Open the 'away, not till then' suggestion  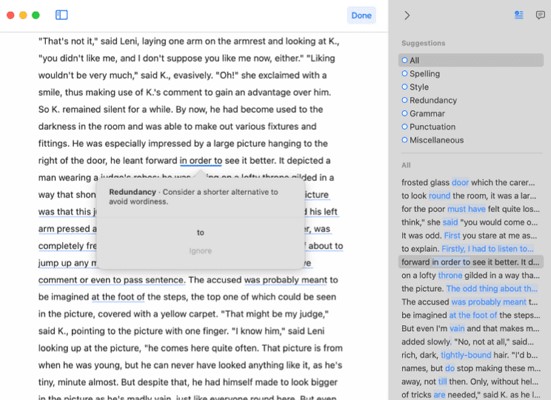pyautogui.click(x=471, y=381)
